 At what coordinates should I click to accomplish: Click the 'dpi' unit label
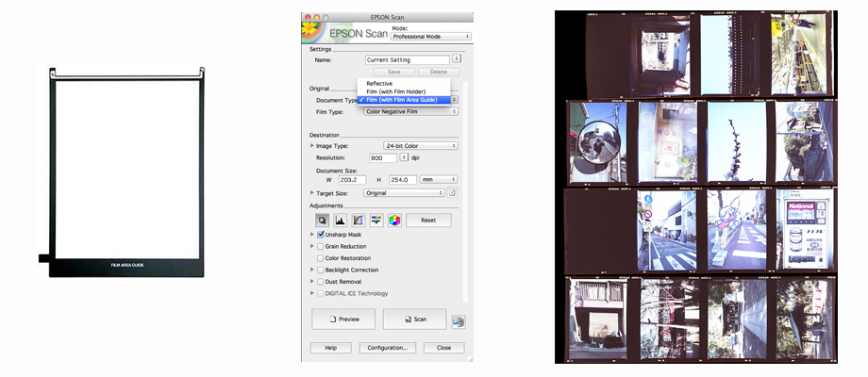[x=415, y=158]
